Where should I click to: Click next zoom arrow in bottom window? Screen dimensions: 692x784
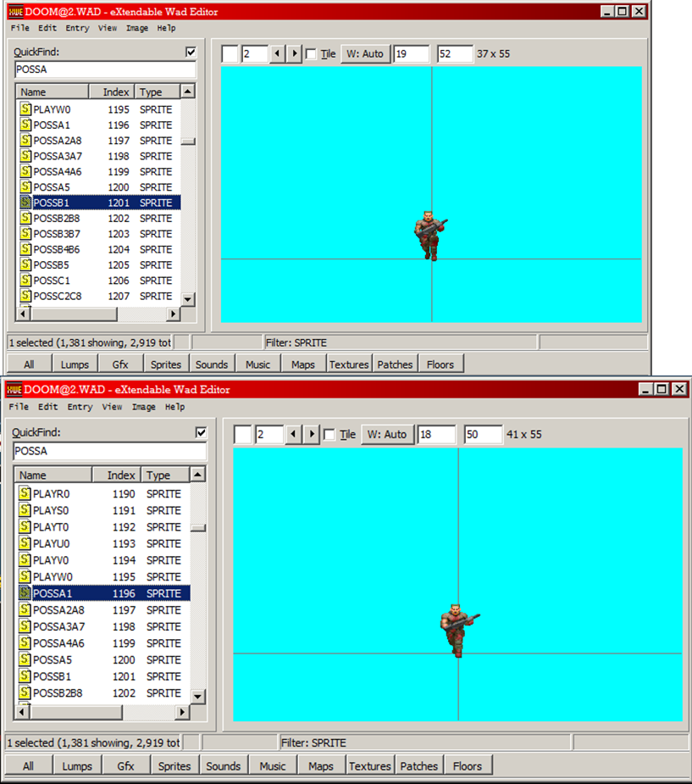pyautogui.click(x=312, y=434)
